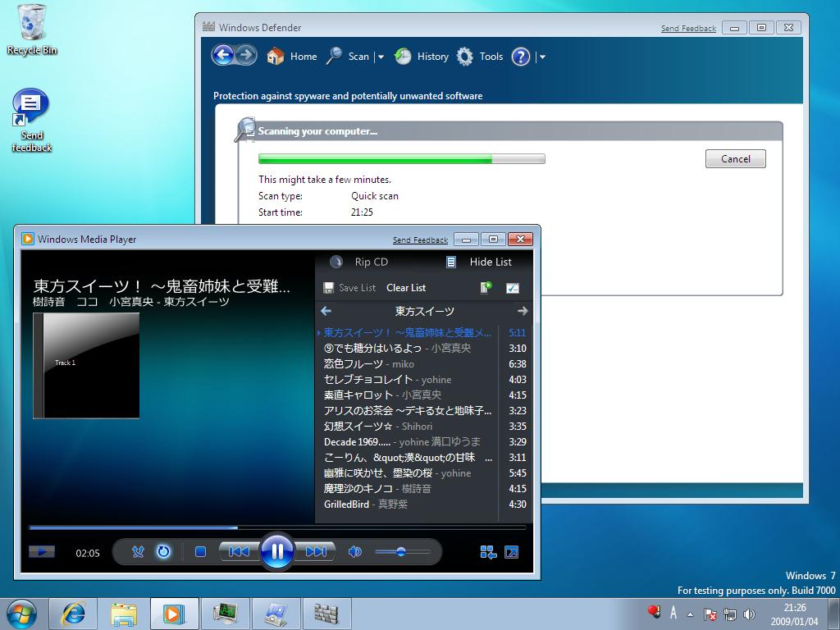Screen dimensions: 840x630
Task: Expand the help options dropdown arrow
Action: tap(542, 57)
